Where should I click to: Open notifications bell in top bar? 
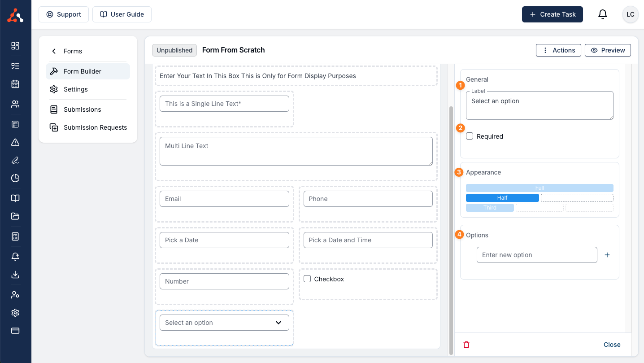(x=603, y=14)
